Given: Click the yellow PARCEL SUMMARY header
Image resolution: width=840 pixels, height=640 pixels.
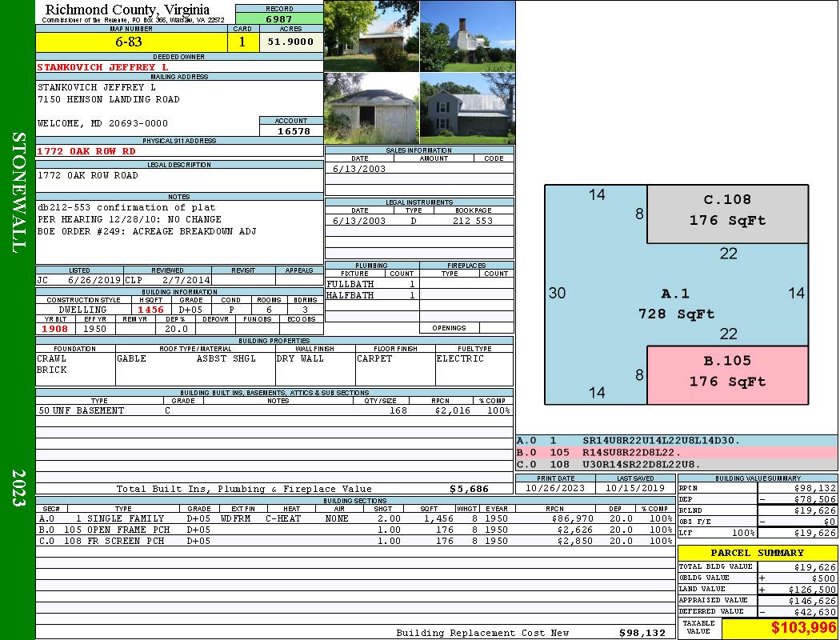Looking at the screenshot, I should [757, 553].
